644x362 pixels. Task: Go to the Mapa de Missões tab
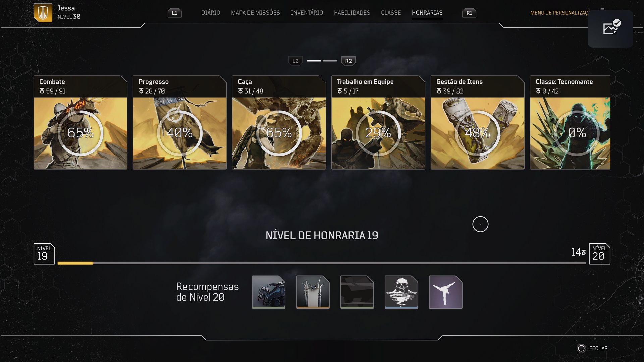tap(256, 13)
